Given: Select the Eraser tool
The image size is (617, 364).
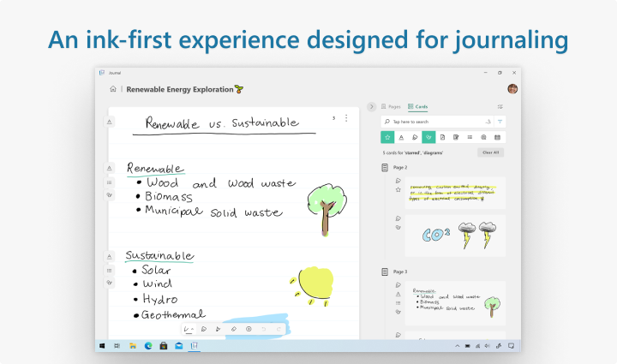Looking at the screenshot, I should click(234, 329).
